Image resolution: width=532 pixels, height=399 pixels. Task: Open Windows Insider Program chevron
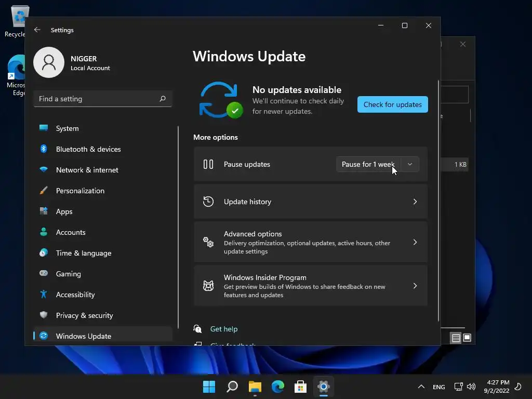(x=415, y=286)
